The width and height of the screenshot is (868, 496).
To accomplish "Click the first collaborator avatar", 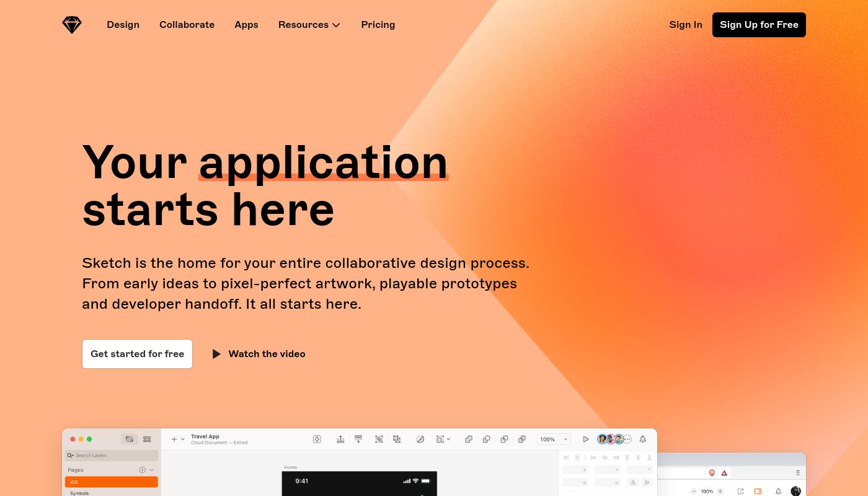I will [x=603, y=439].
